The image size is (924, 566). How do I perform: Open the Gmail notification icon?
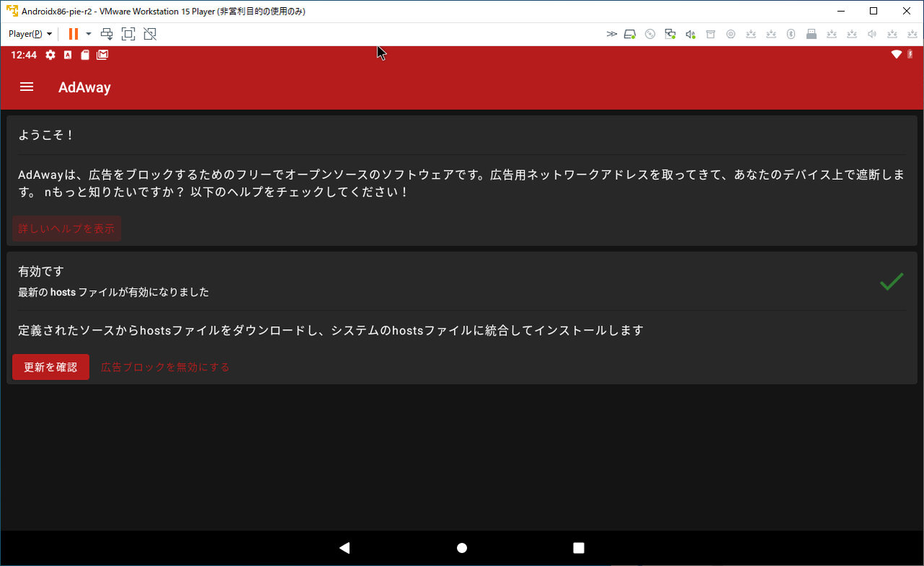(x=102, y=54)
